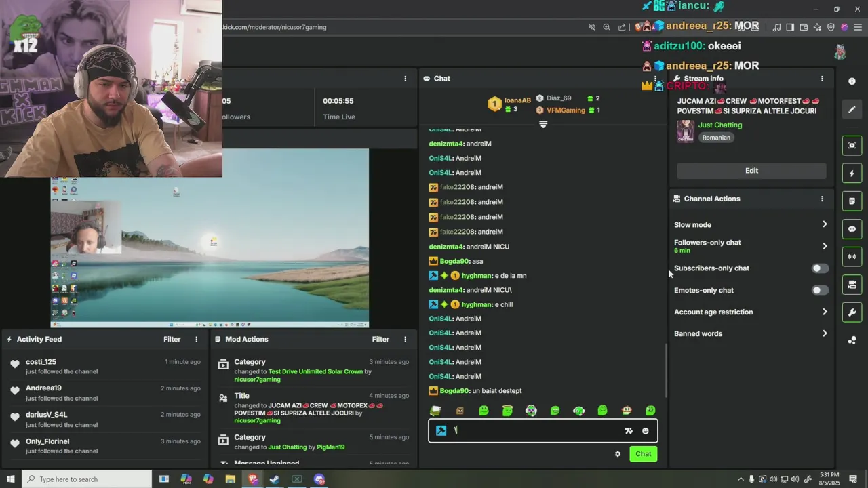Open the browser AI assistant sparkle icon
This screenshot has width=868, height=488.
tap(817, 27)
